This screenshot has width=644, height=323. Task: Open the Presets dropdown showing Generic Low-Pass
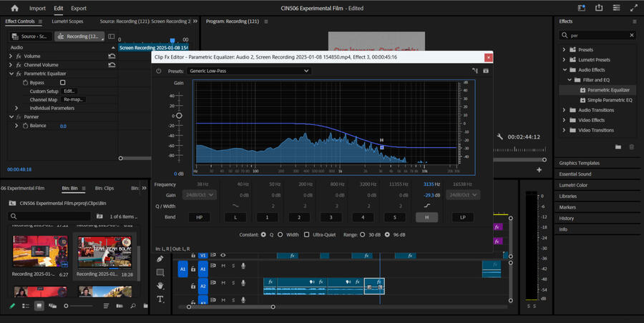248,71
